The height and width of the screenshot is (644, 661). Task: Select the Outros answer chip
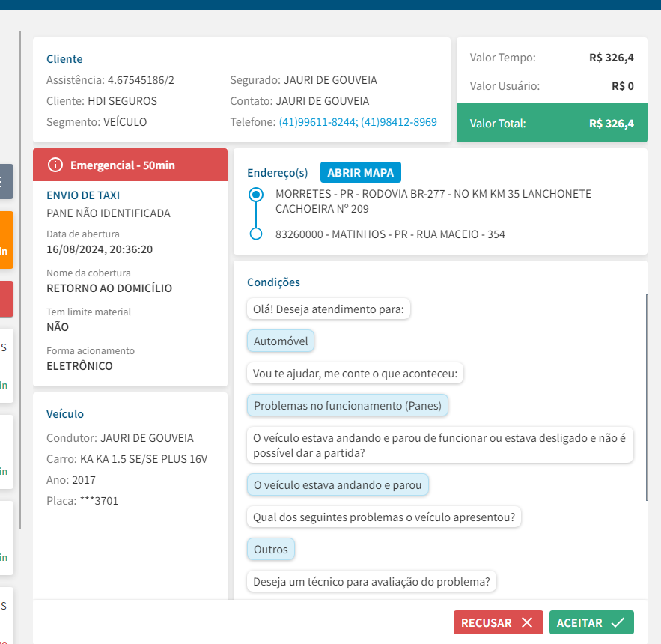click(271, 550)
